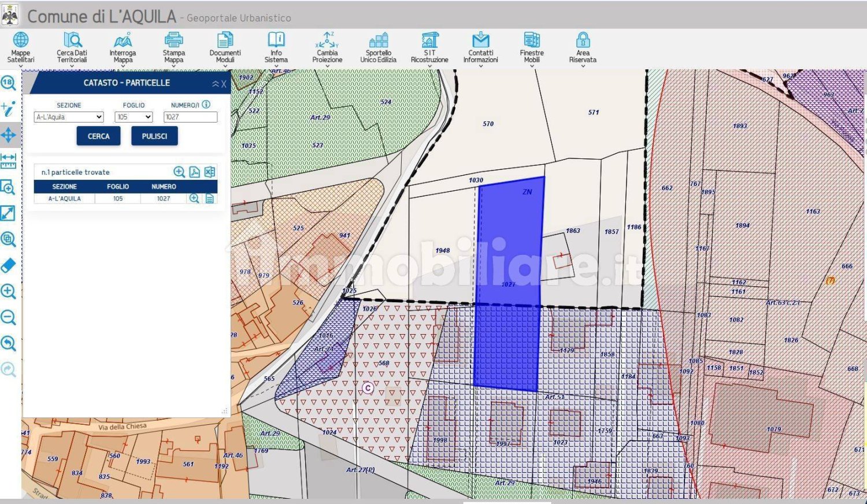Click the zoom out magnifier
Screen dimensions: 867x504
8,317
